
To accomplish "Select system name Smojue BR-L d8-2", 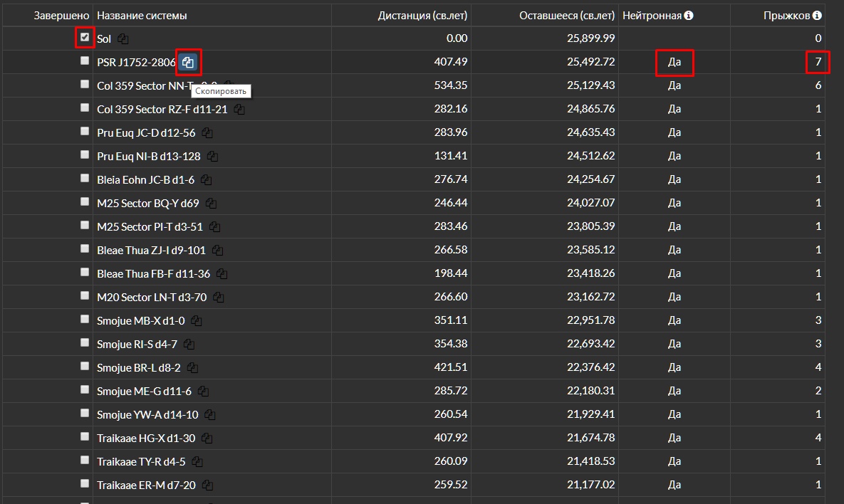I will (x=139, y=368).
